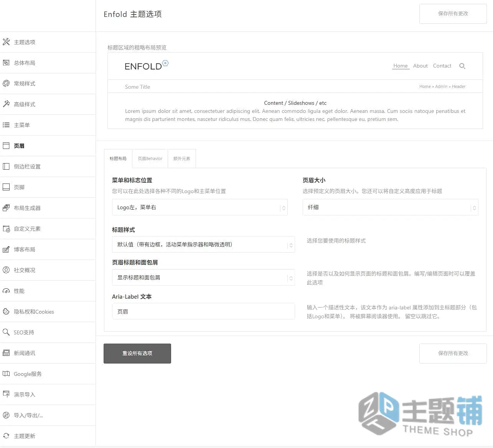Open 新闻通讯 section in sidebar
The width and height of the screenshot is (493, 448).
(48, 353)
